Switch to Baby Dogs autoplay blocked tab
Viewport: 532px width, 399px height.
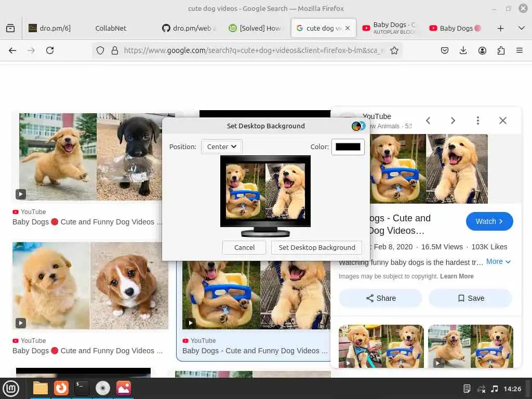[x=390, y=28]
